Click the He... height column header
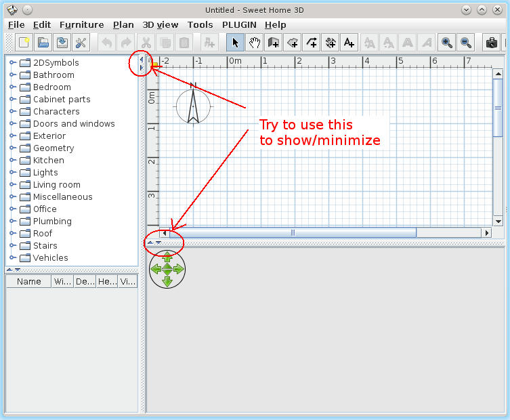 (107, 281)
